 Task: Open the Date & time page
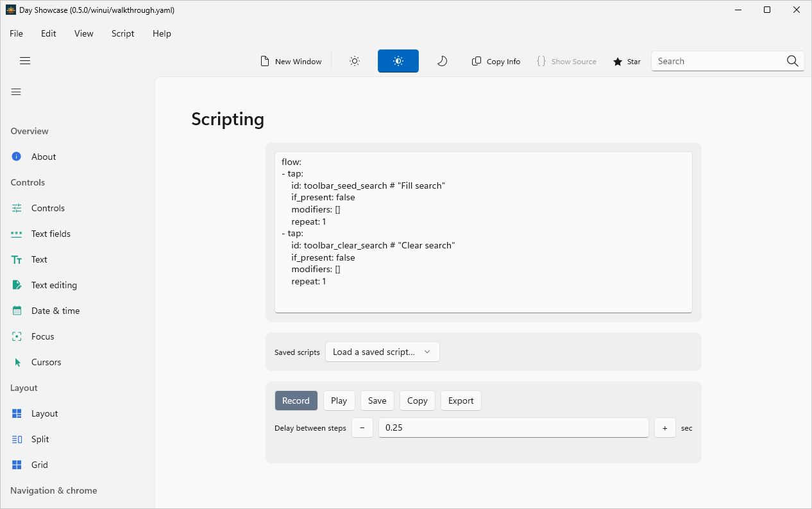78,311
